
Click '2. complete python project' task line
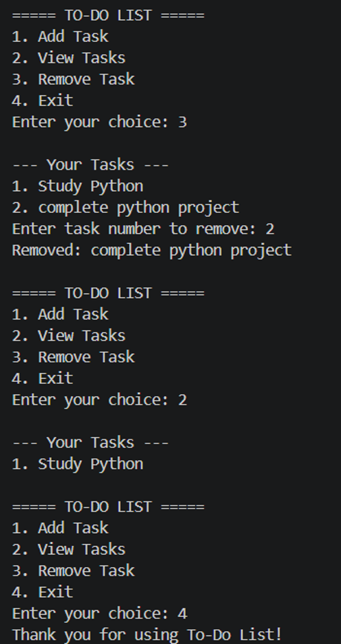point(126,207)
